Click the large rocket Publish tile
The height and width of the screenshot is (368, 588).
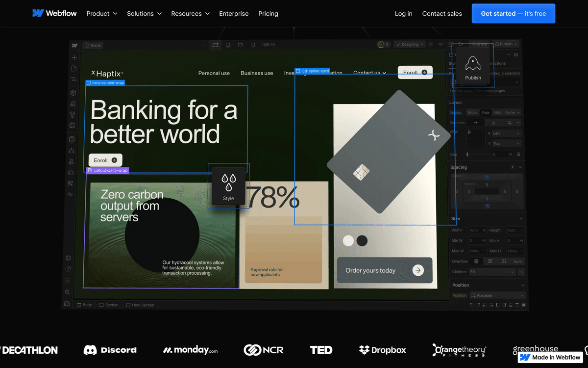[473, 65]
